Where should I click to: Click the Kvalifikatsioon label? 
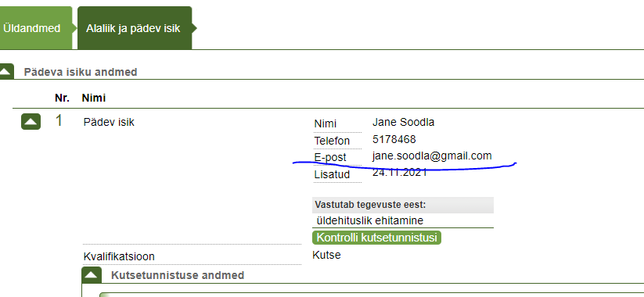tap(119, 257)
